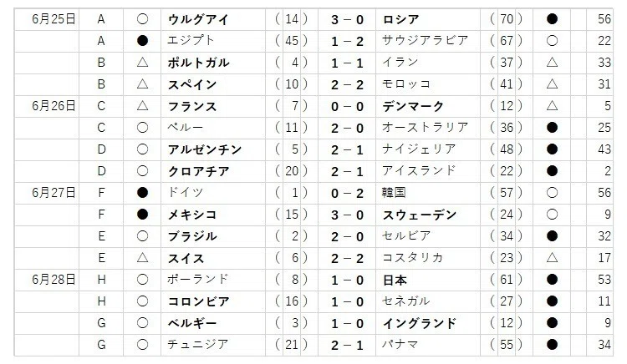627x364 pixels.
Task: Click the 日本 team name cell
Action: click(428, 280)
